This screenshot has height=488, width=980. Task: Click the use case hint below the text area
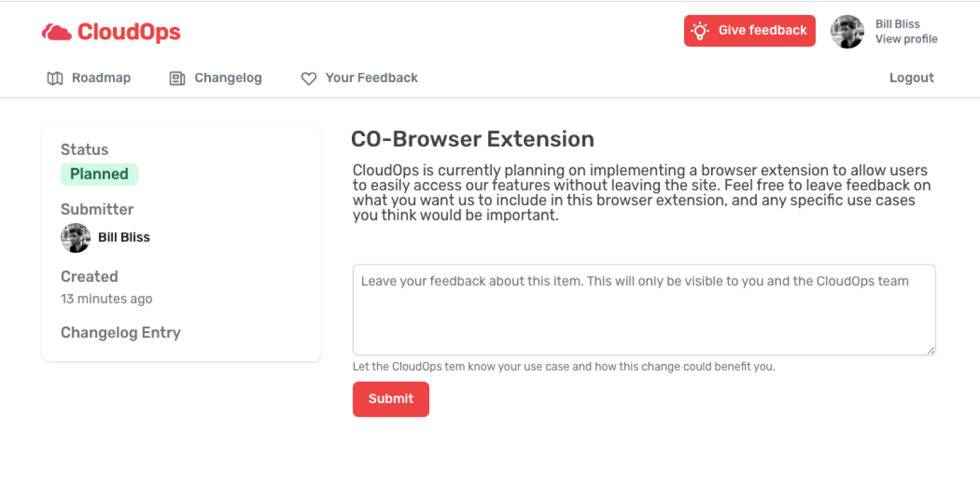coord(563,367)
